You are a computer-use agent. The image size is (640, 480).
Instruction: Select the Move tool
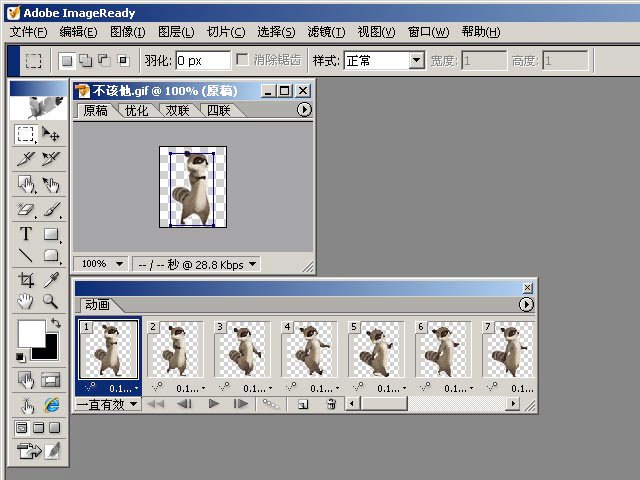coord(51,134)
